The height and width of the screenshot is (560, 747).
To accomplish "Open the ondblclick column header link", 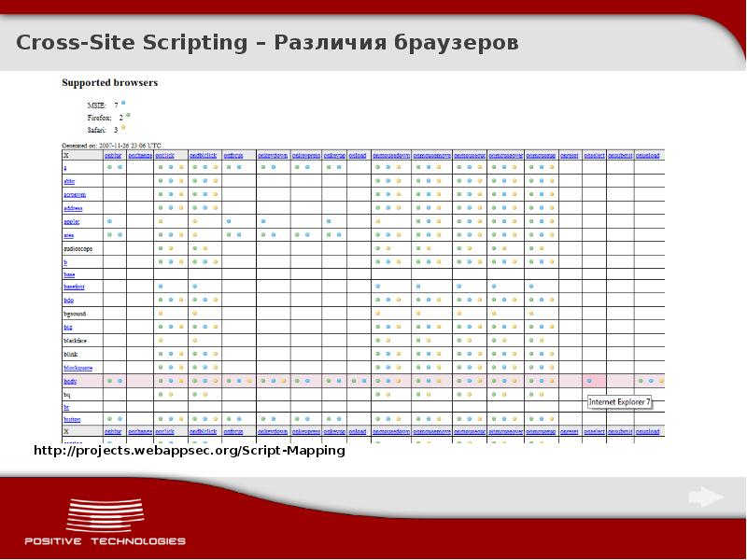I will 202,156.
